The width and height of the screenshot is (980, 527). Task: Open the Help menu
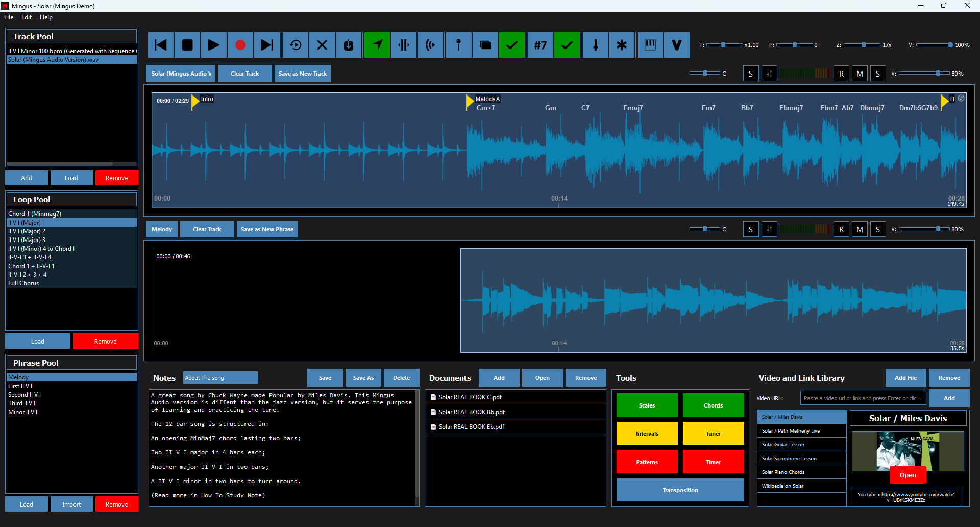pyautogui.click(x=46, y=17)
